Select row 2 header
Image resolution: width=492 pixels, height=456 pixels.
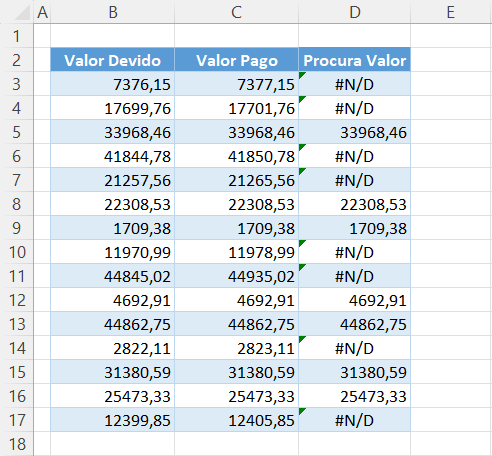point(17,60)
